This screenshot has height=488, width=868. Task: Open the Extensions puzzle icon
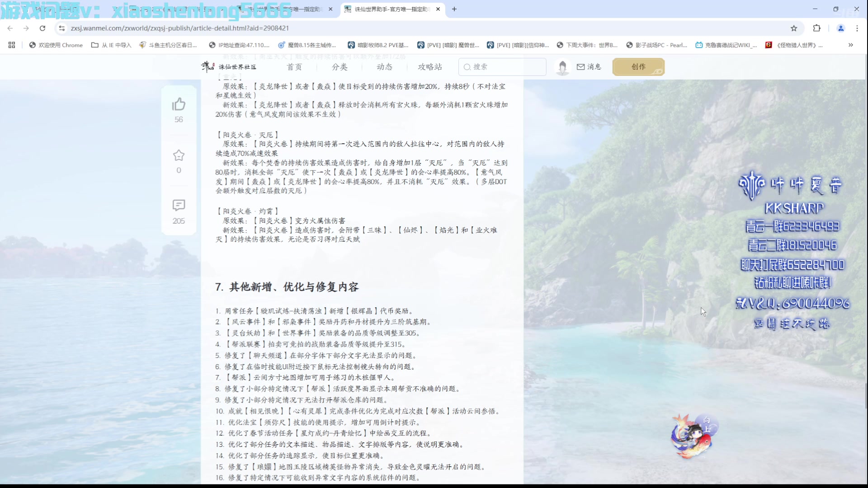click(x=816, y=28)
